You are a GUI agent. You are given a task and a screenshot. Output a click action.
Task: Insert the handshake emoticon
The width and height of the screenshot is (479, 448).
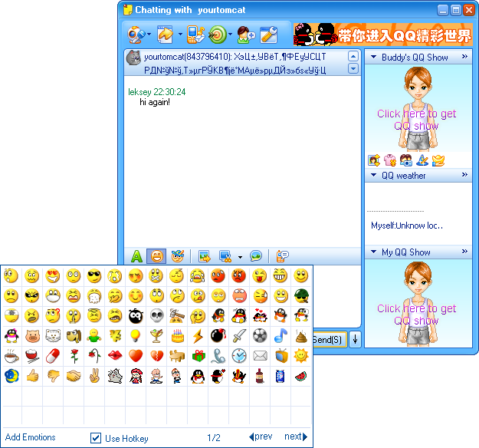74,376
